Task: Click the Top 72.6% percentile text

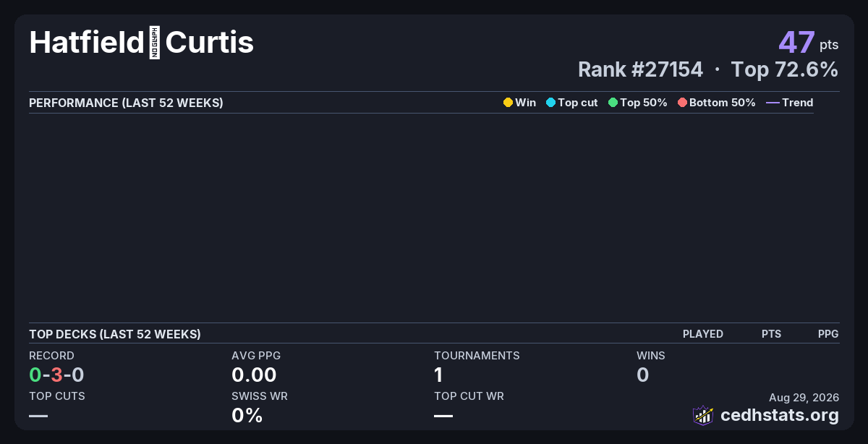Action: tap(785, 69)
